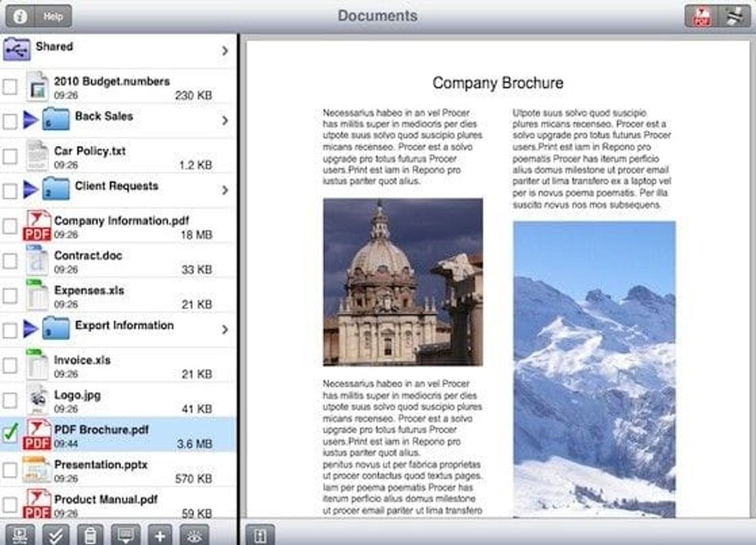The image size is (756, 545).
Task: Tap the info icon in the top-left corner
Action: point(20,16)
